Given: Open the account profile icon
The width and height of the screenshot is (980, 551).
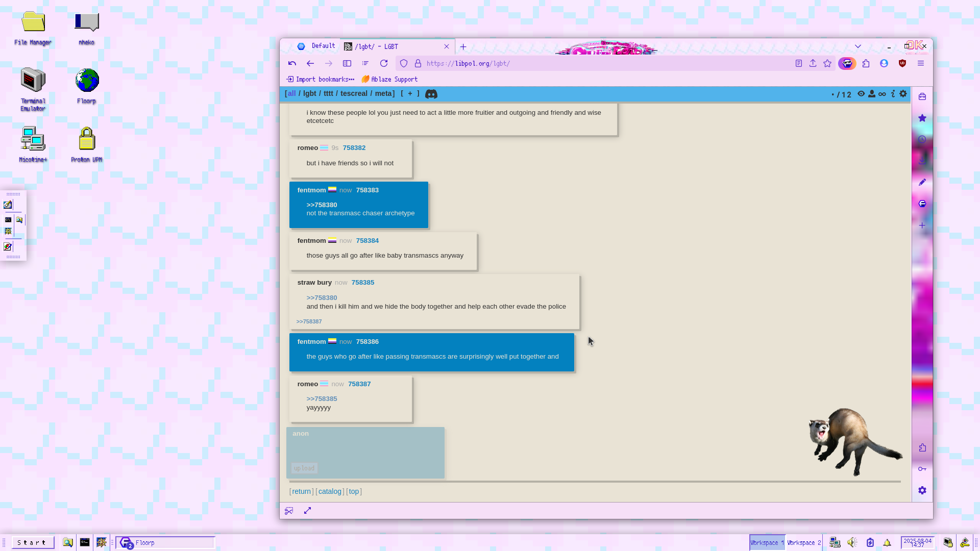Looking at the screenshot, I should (884, 63).
